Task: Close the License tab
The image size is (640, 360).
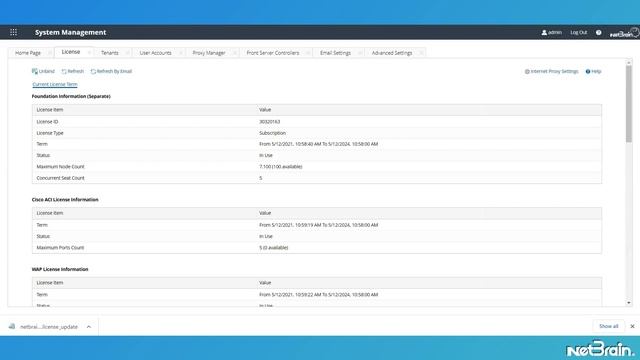Action: point(89,52)
